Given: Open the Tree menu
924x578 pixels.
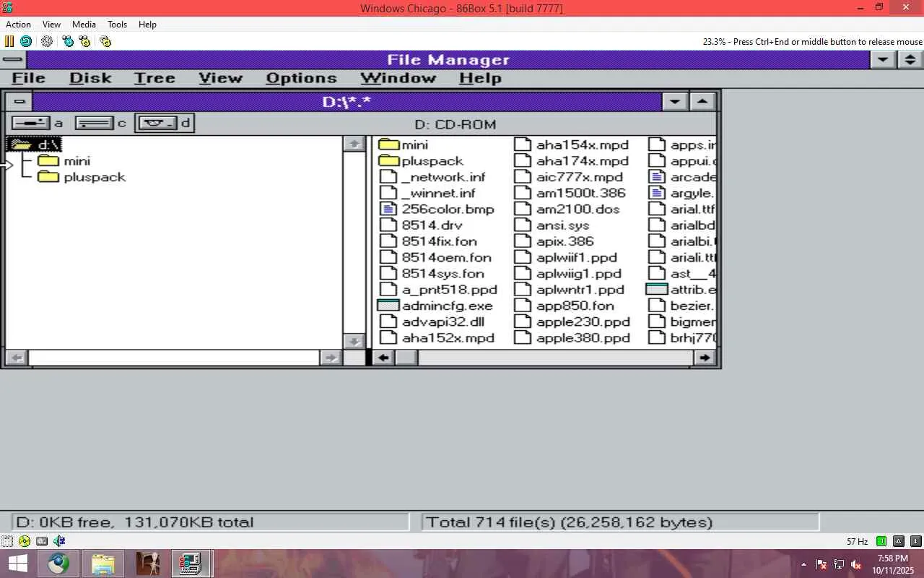Looking at the screenshot, I should [x=154, y=78].
